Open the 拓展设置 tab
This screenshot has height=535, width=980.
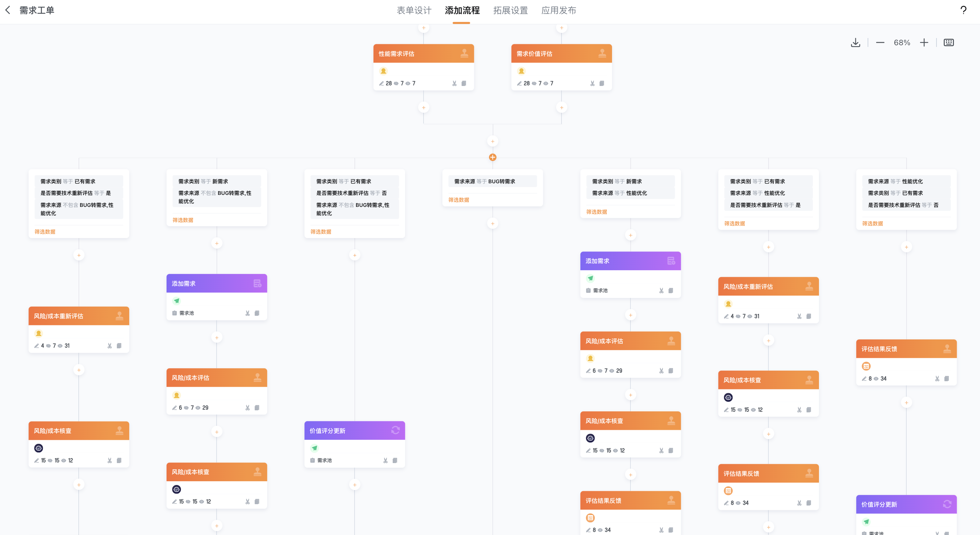510,10
